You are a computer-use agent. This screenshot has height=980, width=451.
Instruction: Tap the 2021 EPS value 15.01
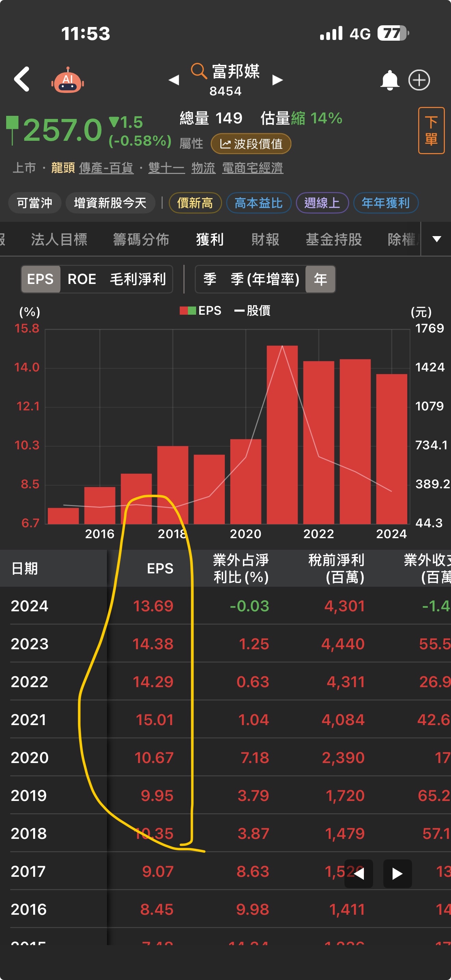pyautogui.click(x=155, y=720)
